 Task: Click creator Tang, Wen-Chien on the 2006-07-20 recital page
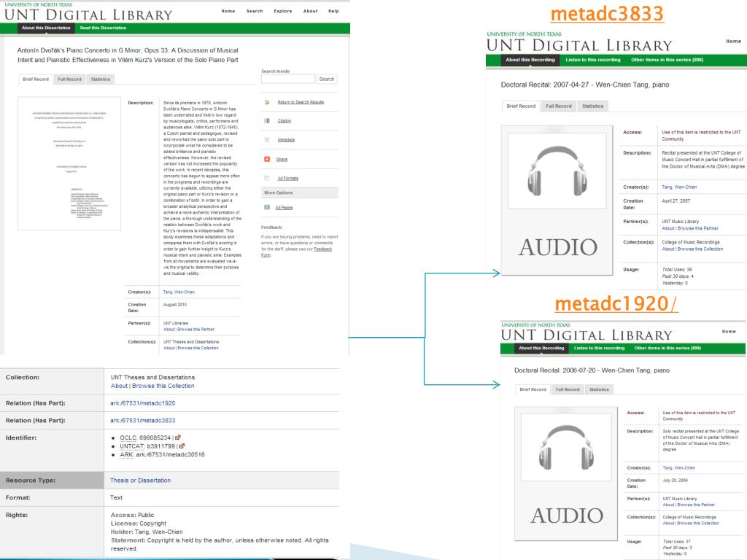[679, 468]
